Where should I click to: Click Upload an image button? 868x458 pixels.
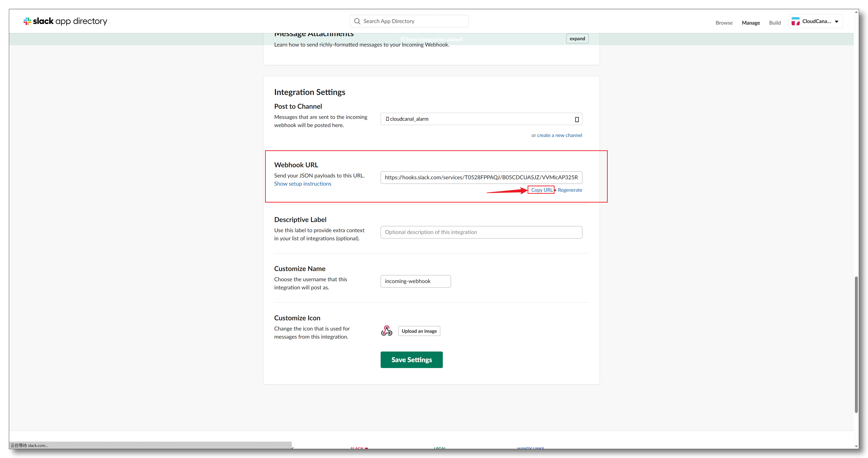(x=419, y=331)
